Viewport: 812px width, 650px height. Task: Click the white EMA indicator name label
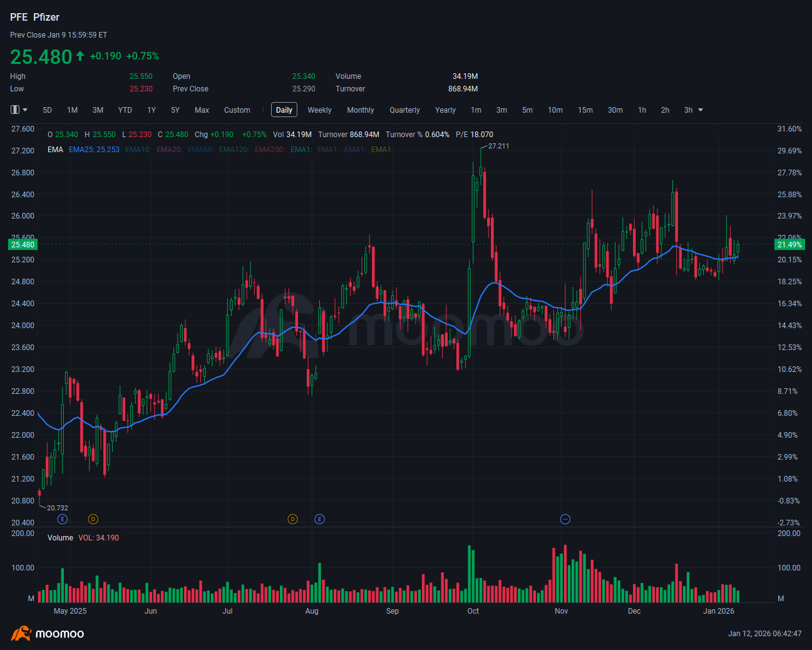click(55, 150)
